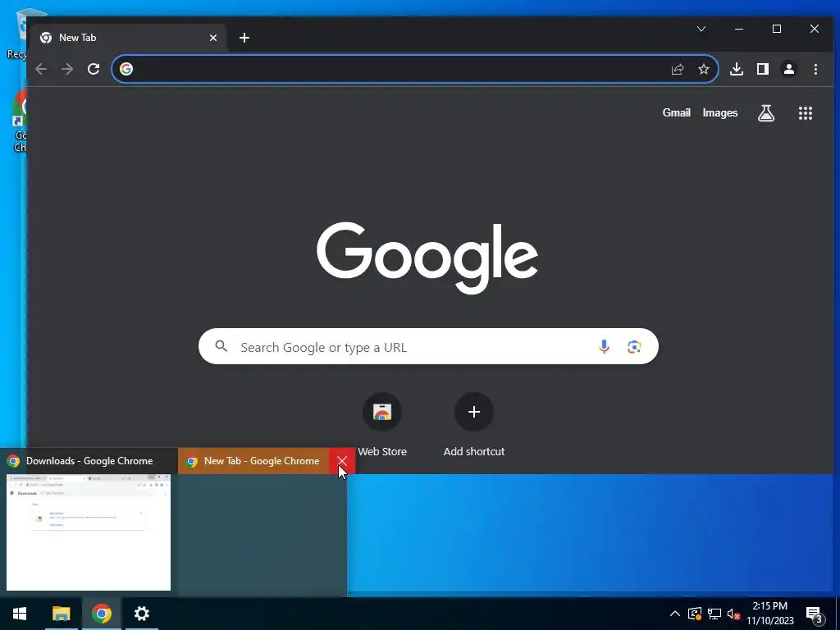
Task: Select the New Tab tab
Action: coord(129,38)
